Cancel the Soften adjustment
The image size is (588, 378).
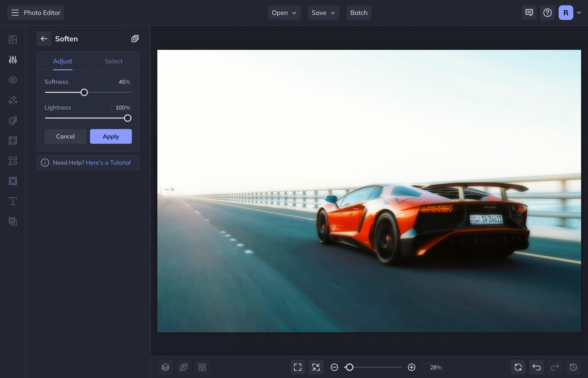[x=65, y=136]
